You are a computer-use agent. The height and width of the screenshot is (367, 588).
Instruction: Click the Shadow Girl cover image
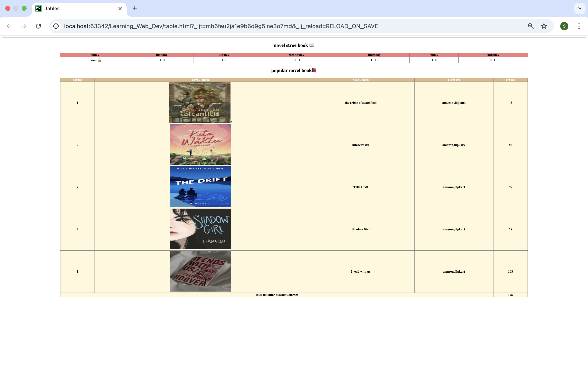coord(200,229)
